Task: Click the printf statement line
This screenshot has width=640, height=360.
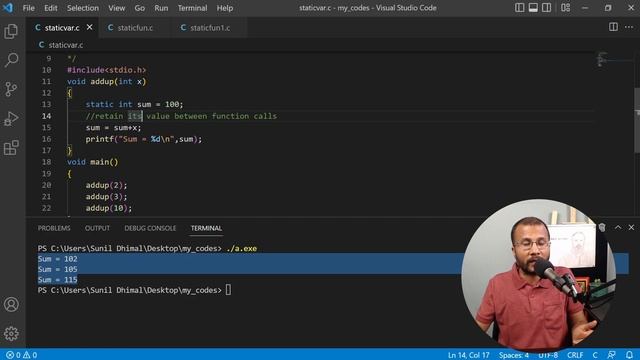Action: tap(144, 139)
